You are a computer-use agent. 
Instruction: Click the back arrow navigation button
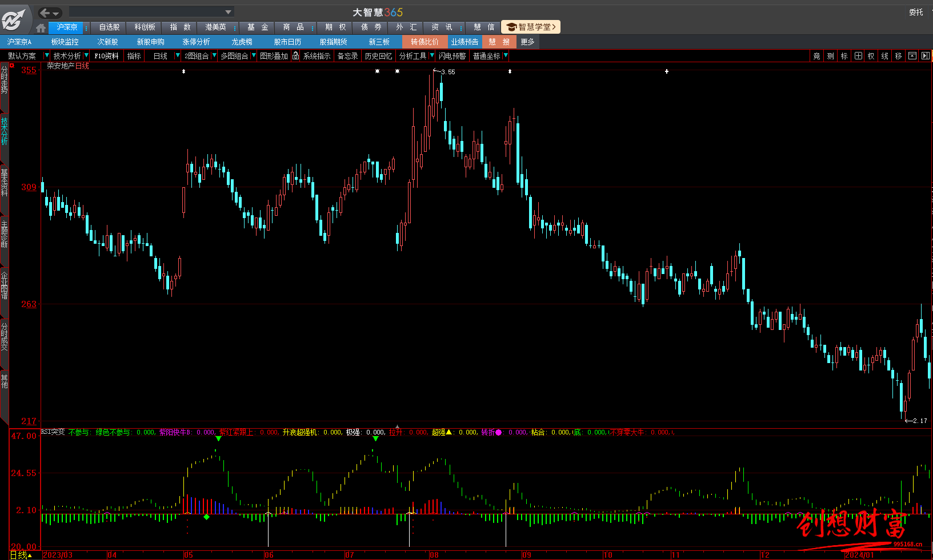click(45, 13)
